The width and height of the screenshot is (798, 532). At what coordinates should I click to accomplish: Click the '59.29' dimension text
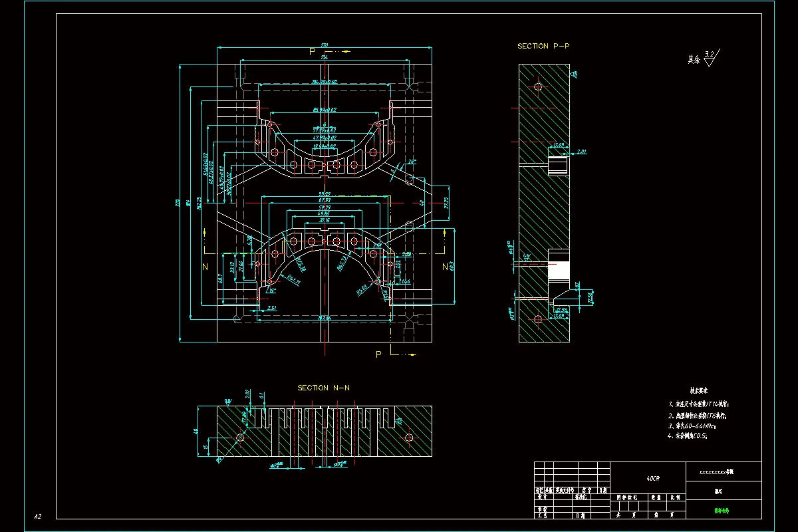pyautogui.click(x=325, y=207)
